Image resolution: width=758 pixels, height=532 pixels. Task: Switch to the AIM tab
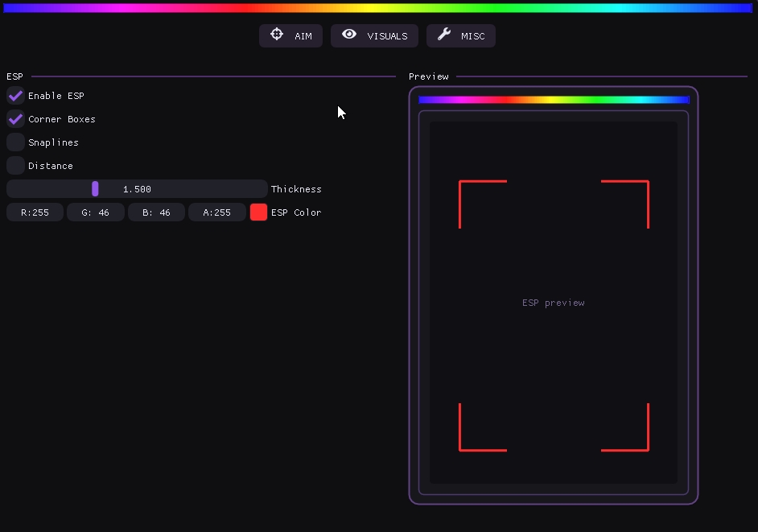pyautogui.click(x=290, y=35)
